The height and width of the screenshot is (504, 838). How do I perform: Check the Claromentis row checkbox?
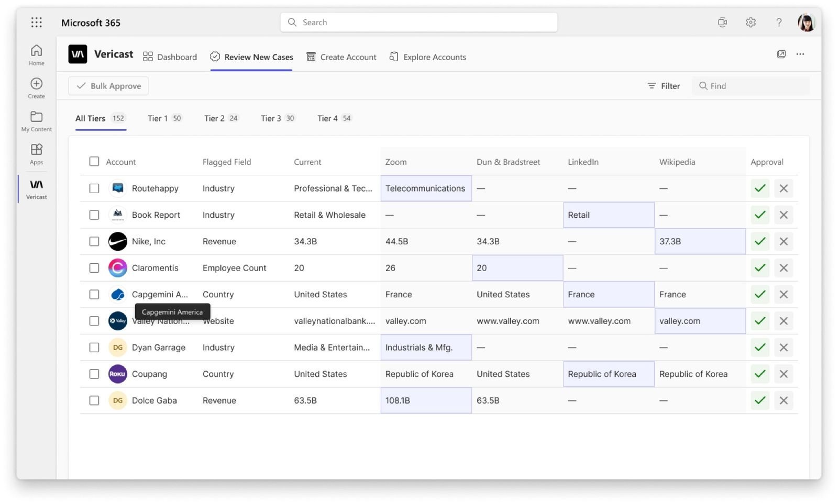pyautogui.click(x=94, y=268)
